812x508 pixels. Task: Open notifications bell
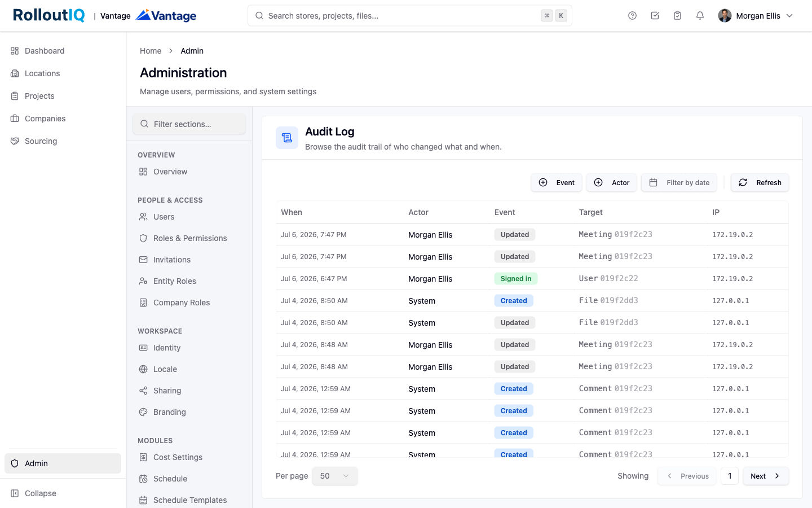coord(700,16)
